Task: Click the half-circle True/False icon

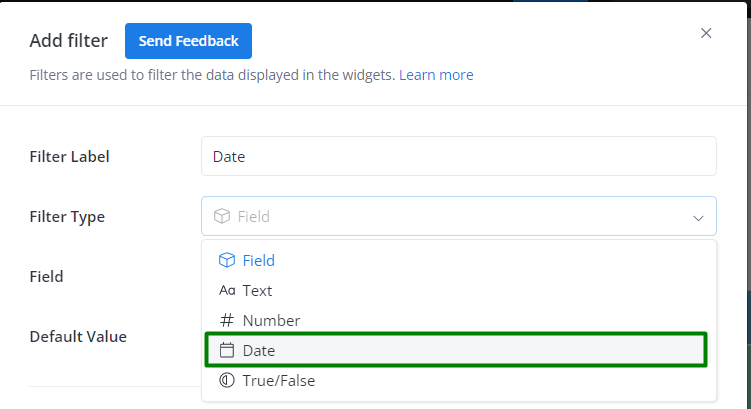Action: click(x=227, y=380)
